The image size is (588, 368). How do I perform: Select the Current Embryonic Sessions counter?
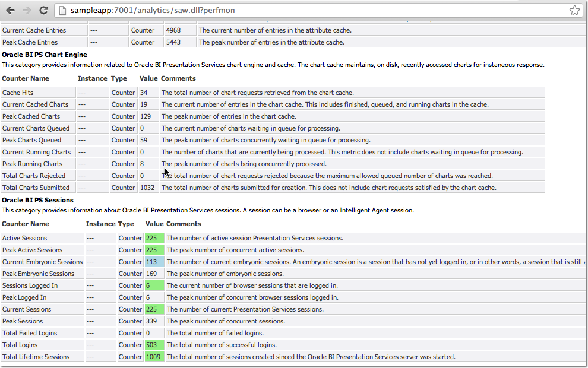point(42,261)
